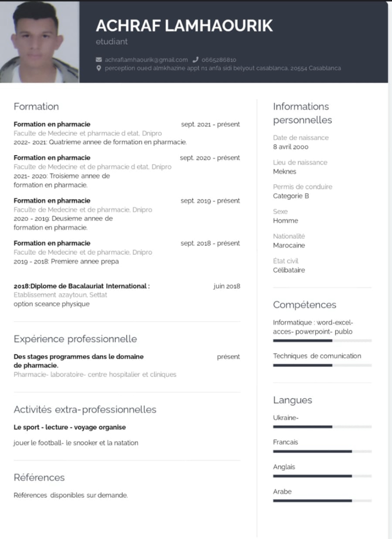This screenshot has width=392, height=539.
Task: Click the achraflamhaourik@gmail.com email address
Action: pos(146,60)
